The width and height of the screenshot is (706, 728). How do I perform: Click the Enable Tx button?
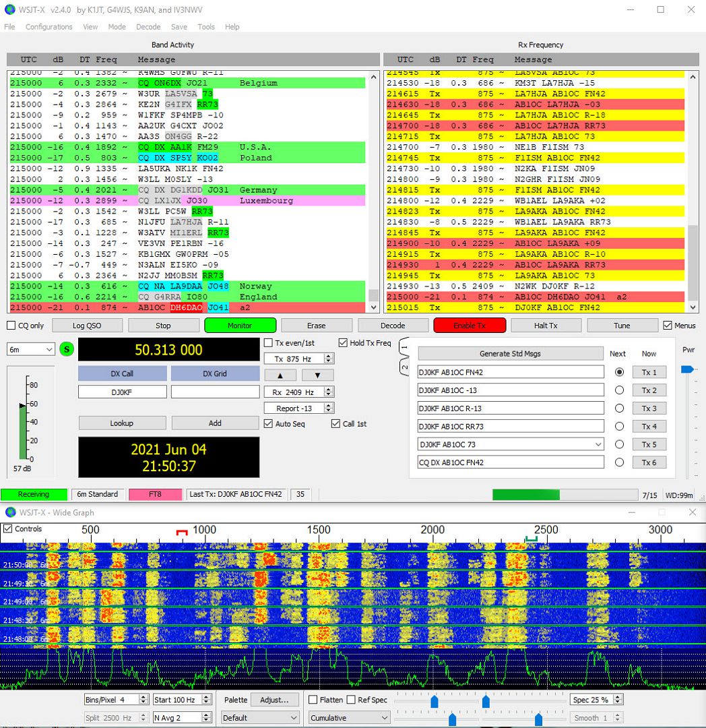click(469, 325)
